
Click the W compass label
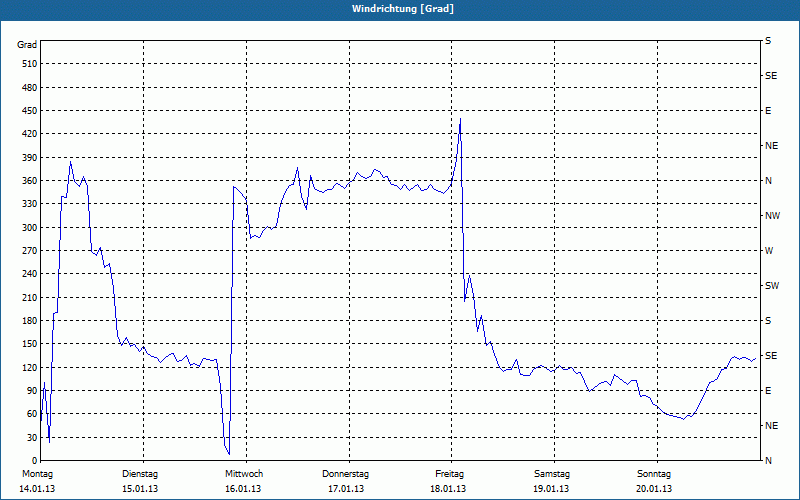tap(770, 251)
